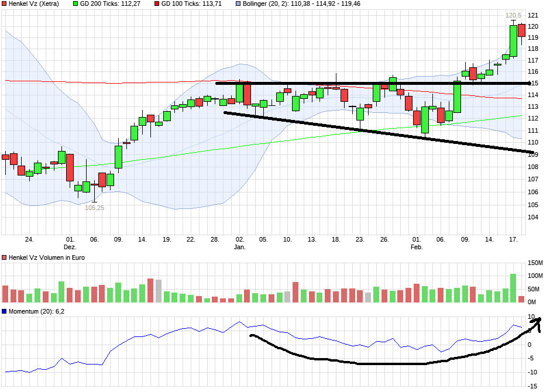Screen dimensions: 550x392
Task: Click the 'Feb.' month label
Action: pyautogui.click(x=417, y=247)
